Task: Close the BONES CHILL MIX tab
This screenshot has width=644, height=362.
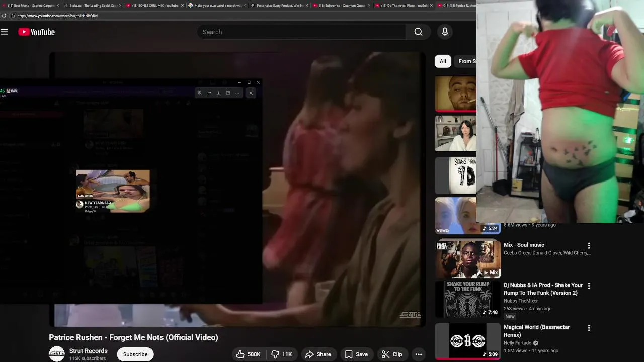Action: (x=182, y=5)
